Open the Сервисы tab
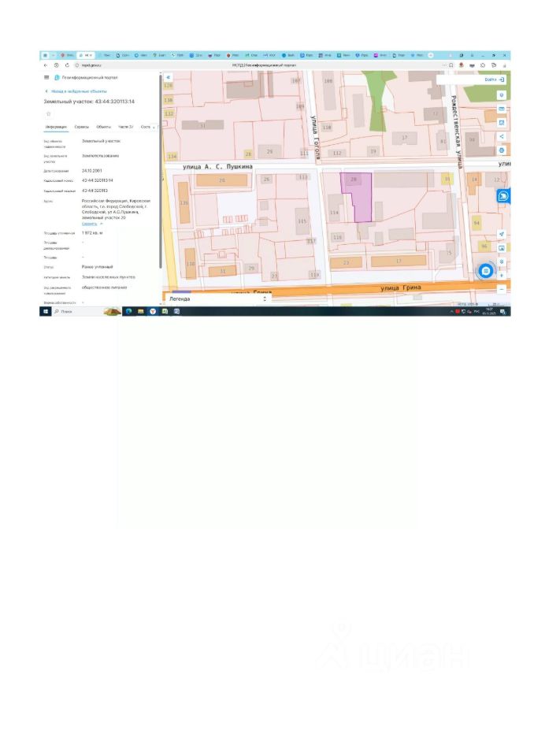534x756 pixels. pyautogui.click(x=82, y=127)
